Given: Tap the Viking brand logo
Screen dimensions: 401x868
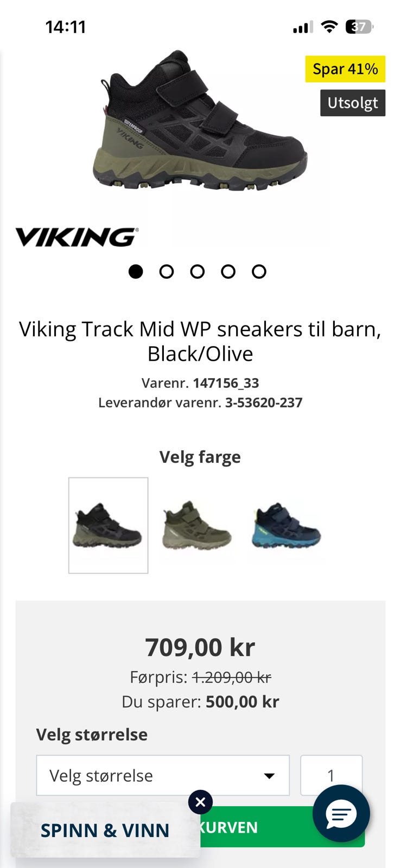Looking at the screenshot, I should tap(77, 237).
